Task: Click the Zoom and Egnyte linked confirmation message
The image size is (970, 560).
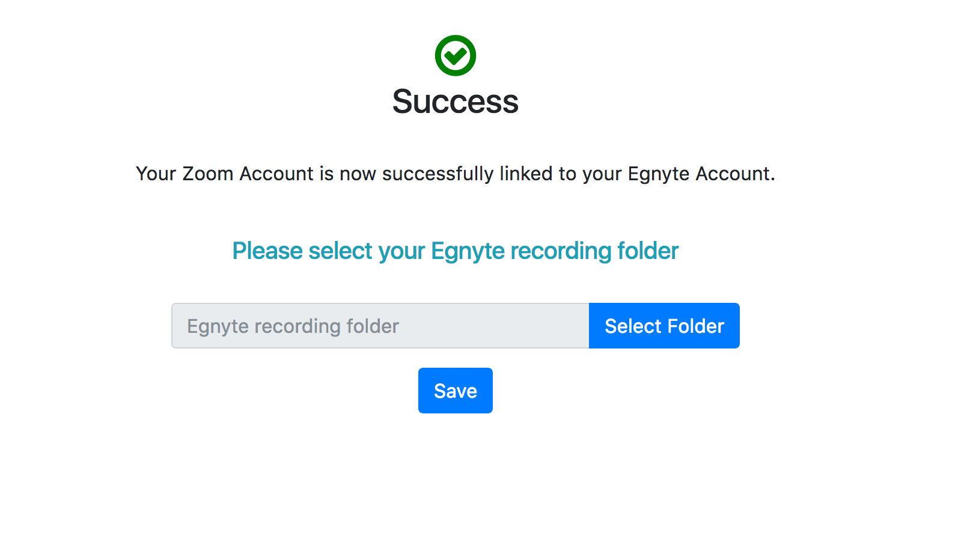Action: 455,174
